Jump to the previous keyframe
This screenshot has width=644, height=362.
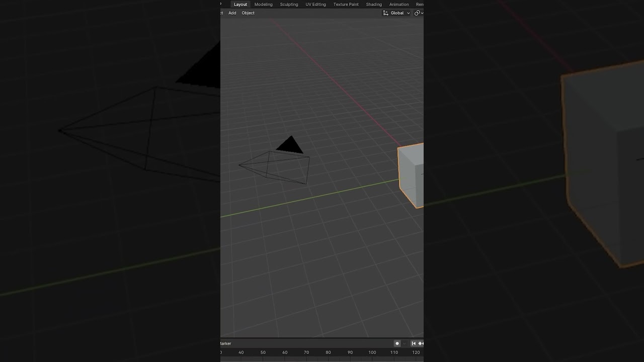pyautogui.click(x=421, y=343)
